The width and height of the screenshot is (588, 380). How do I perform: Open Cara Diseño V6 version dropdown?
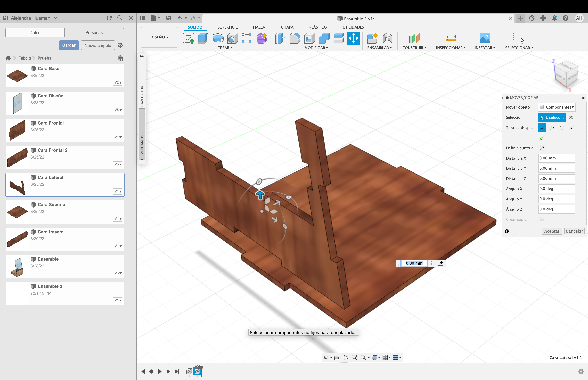(x=118, y=110)
